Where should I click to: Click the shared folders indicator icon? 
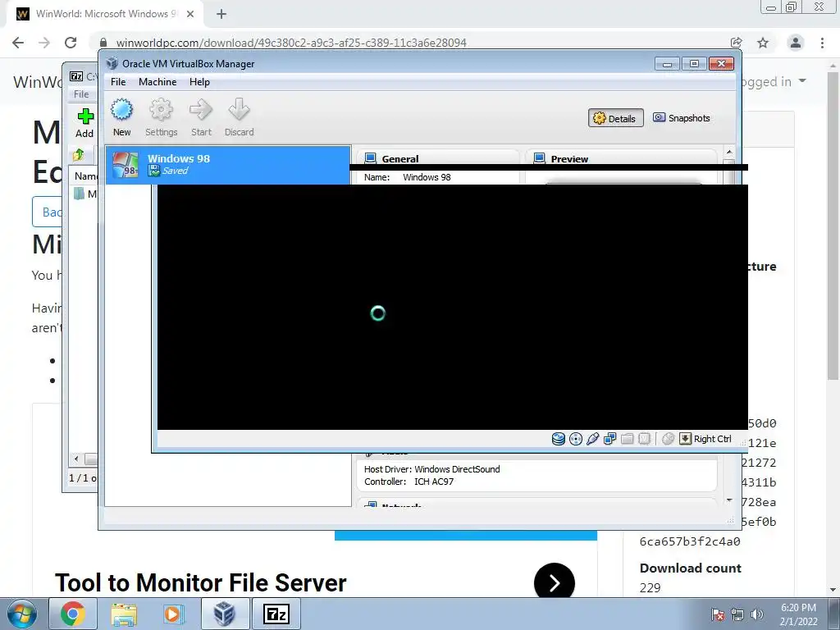click(x=627, y=439)
